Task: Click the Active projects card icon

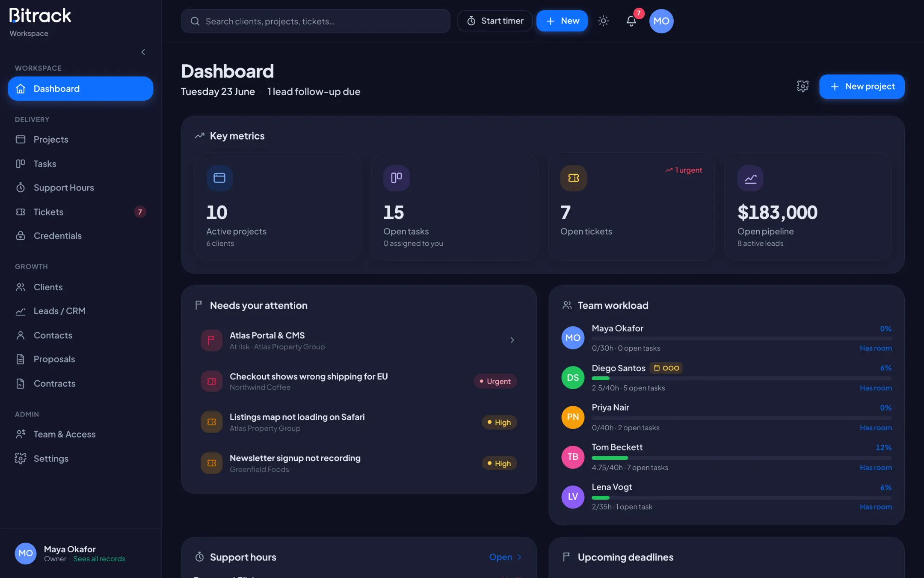Action: (219, 178)
